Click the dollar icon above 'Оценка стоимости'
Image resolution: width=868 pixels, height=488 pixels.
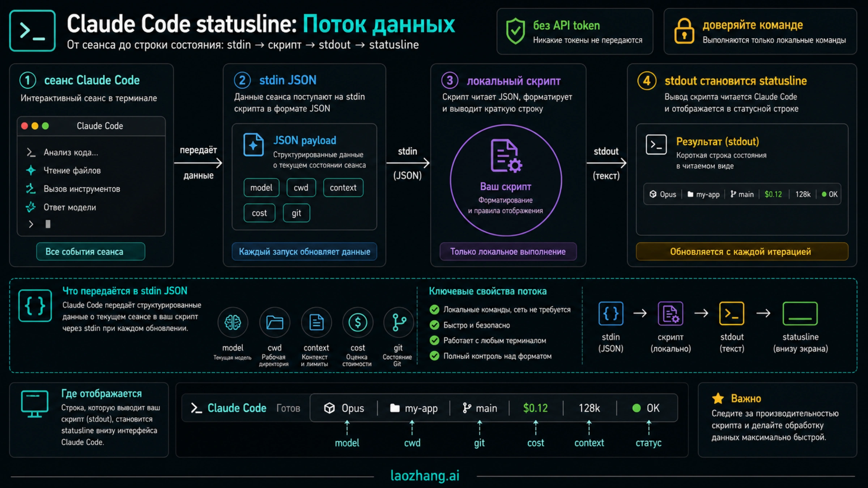tap(358, 322)
